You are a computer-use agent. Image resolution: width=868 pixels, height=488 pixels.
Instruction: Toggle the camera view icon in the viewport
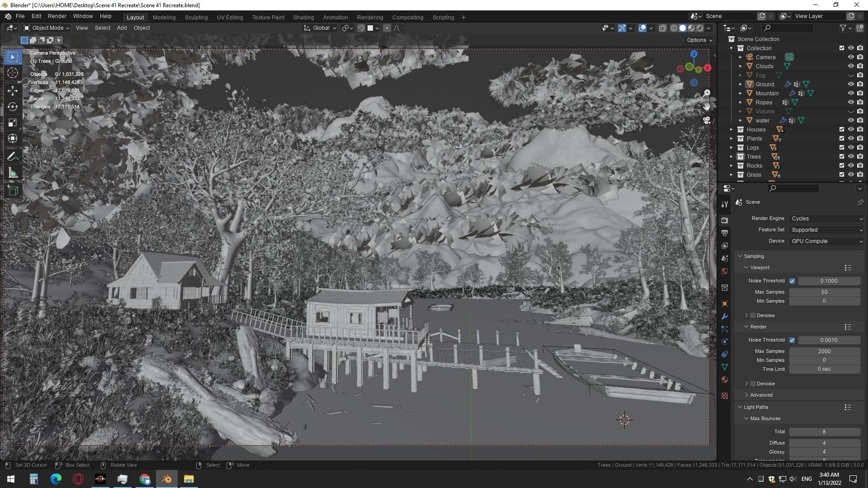(707, 121)
